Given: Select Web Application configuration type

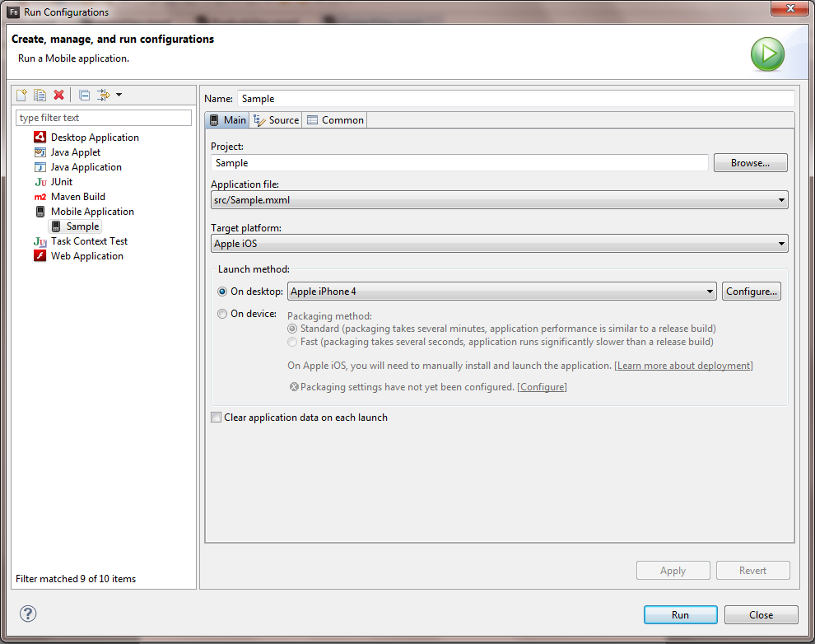Looking at the screenshot, I should (x=86, y=256).
